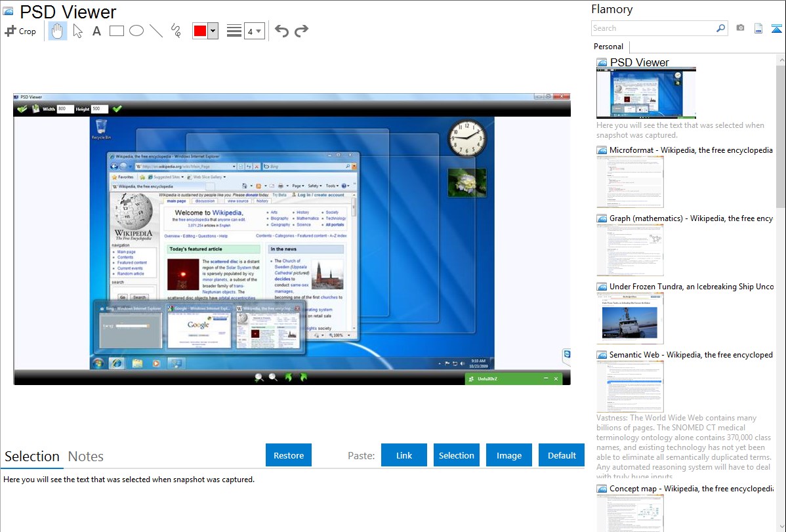786x532 pixels.
Task: Click the window icon beside Graph (mathematics) title
Action: tap(602, 218)
